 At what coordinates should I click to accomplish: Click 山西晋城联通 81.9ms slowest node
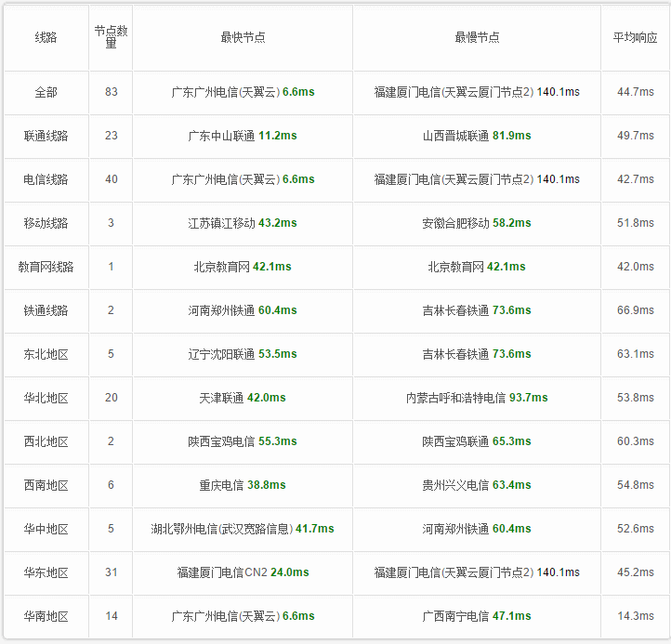point(477,136)
